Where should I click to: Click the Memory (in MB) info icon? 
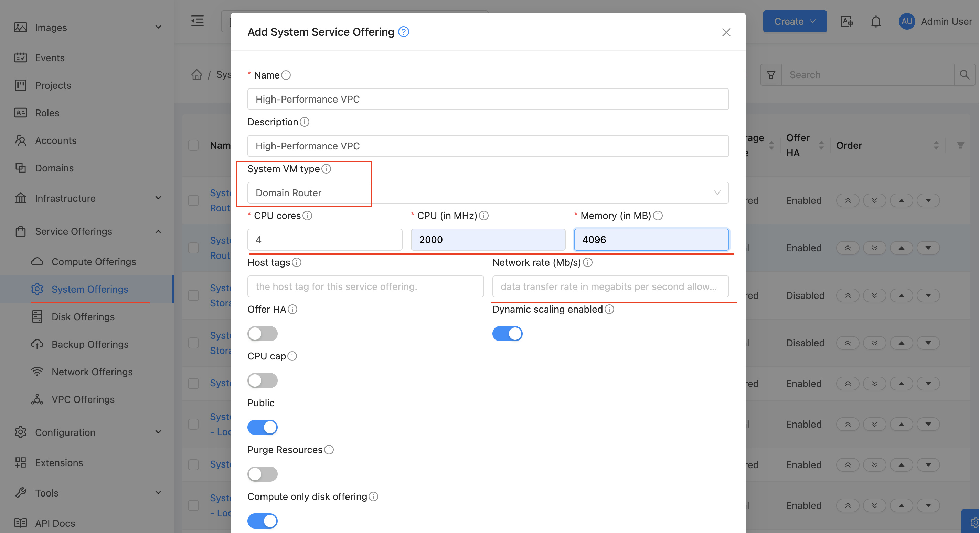pyautogui.click(x=658, y=216)
